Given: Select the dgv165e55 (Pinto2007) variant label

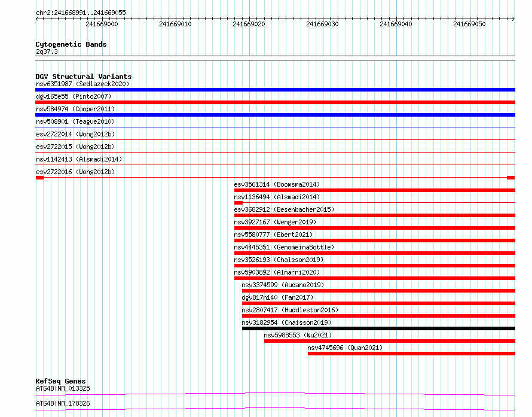Looking at the screenshot, I should (x=74, y=96).
